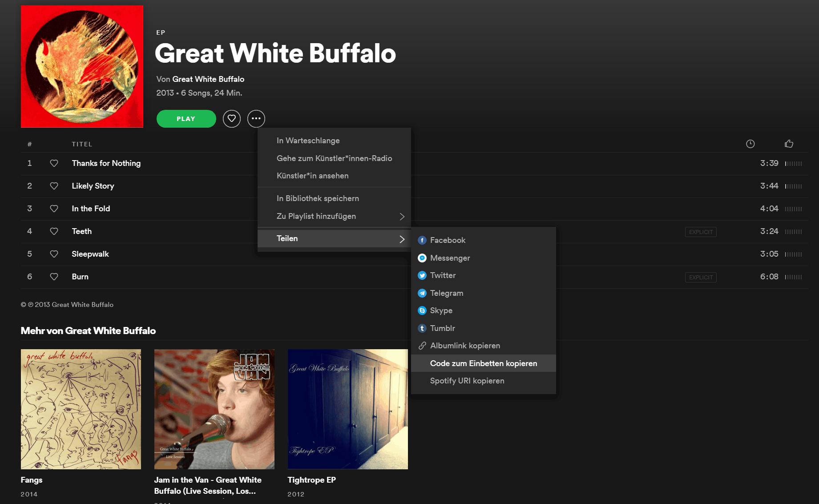
Task: Select In Warteschlange menu entry
Action: point(334,141)
